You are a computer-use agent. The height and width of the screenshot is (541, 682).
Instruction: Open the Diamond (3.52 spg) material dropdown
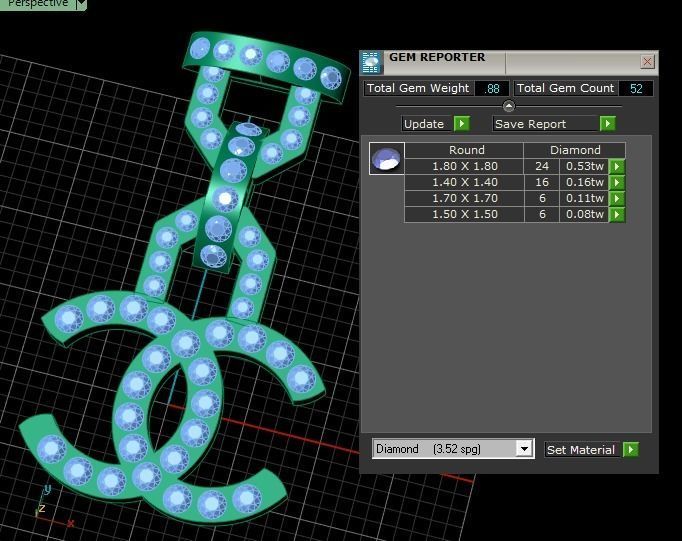[x=525, y=448]
